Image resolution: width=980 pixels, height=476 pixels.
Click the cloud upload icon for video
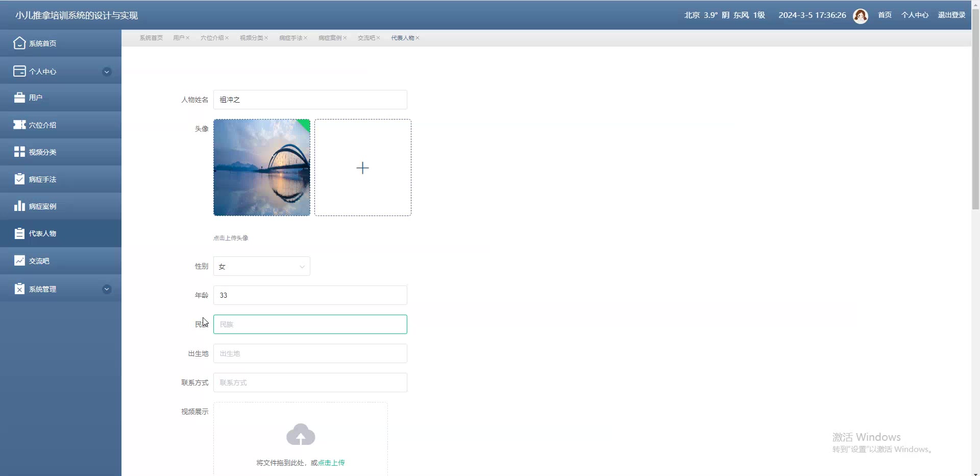click(301, 434)
